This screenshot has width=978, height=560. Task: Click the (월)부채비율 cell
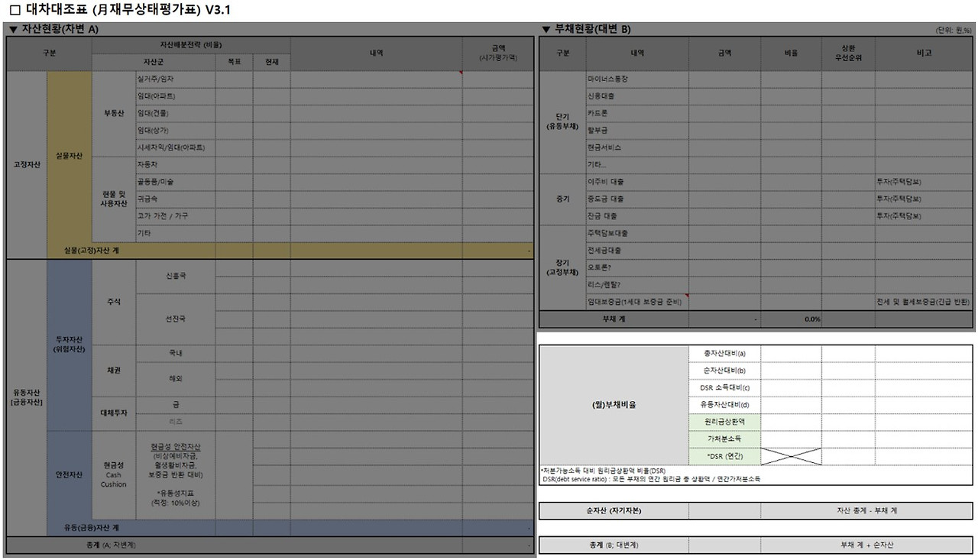(x=614, y=405)
